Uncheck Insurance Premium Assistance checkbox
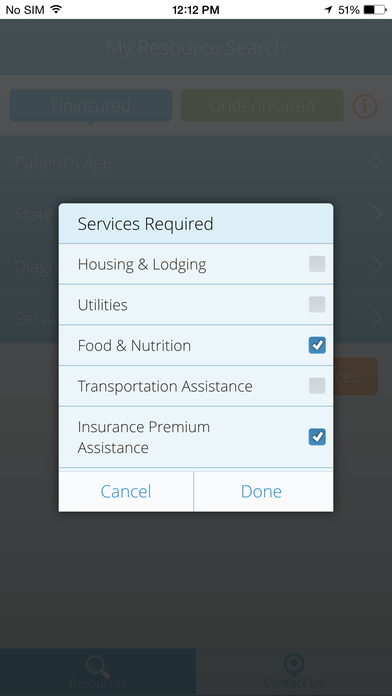This screenshot has width=392, height=696. [x=317, y=437]
